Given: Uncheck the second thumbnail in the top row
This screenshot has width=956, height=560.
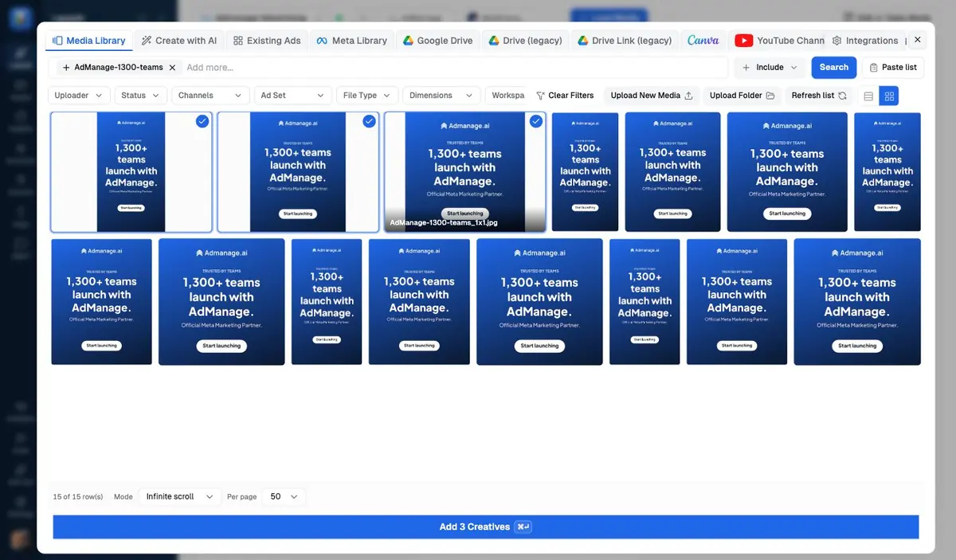Looking at the screenshot, I should coord(369,121).
